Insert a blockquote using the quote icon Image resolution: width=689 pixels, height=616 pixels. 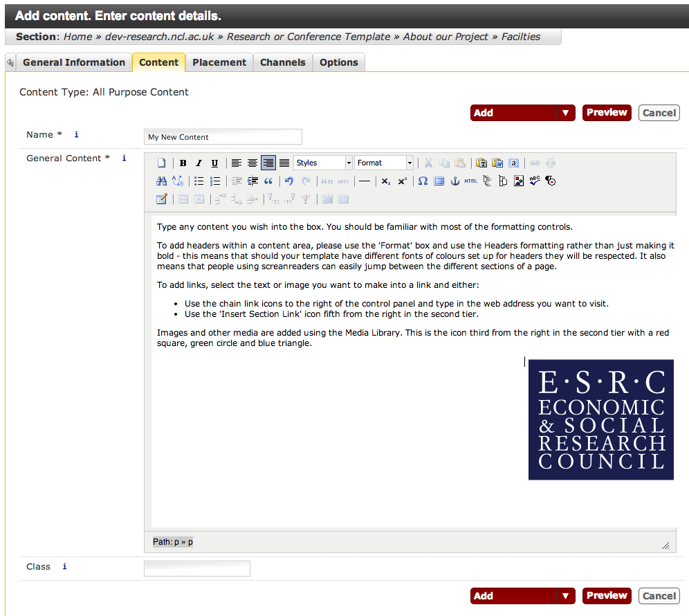click(x=268, y=181)
